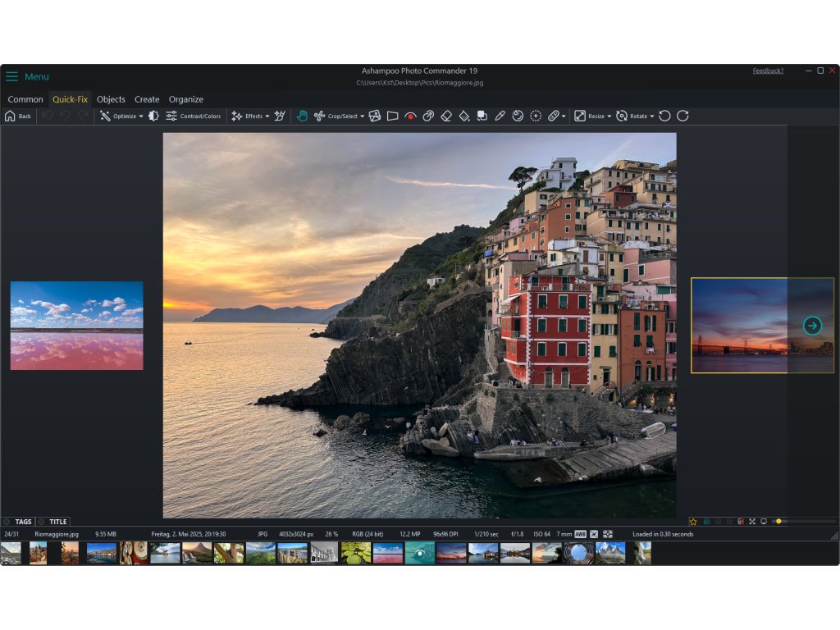Open the Organize tab

[185, 99]
